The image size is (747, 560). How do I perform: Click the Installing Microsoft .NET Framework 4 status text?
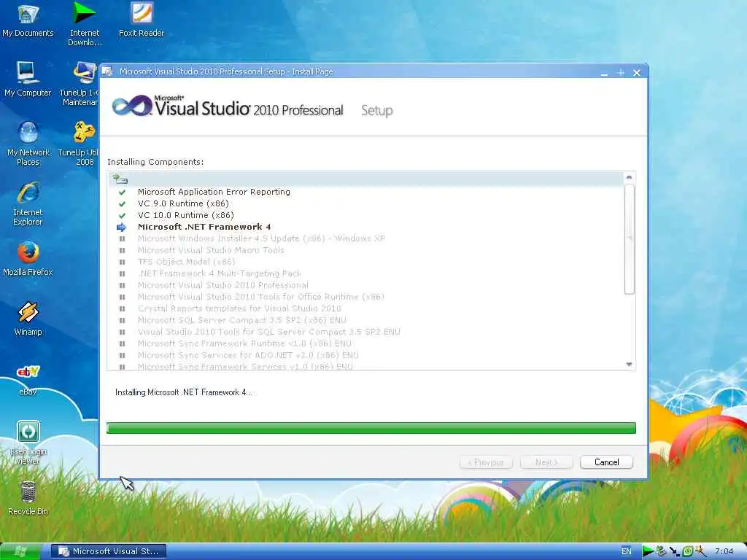click(184, 392)
